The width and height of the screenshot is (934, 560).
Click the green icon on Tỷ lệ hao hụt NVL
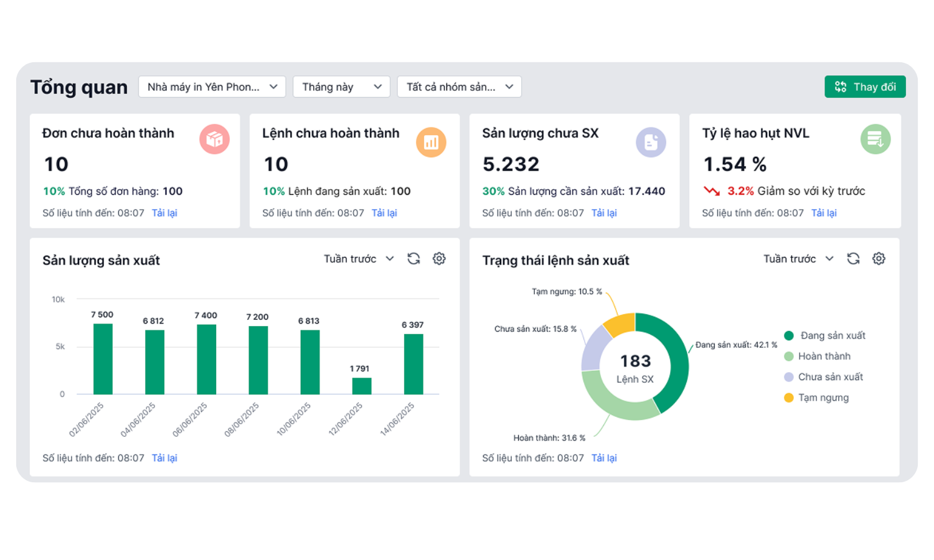point(875,139)
